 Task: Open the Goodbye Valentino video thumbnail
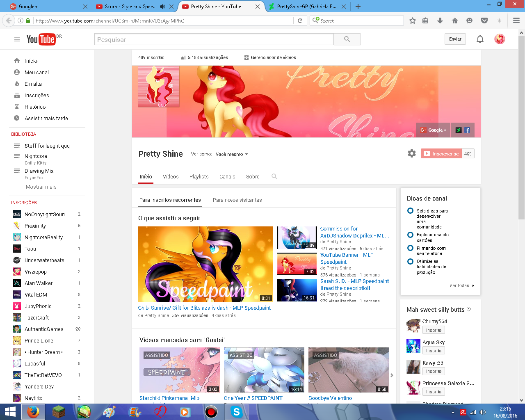coord(349,370)
